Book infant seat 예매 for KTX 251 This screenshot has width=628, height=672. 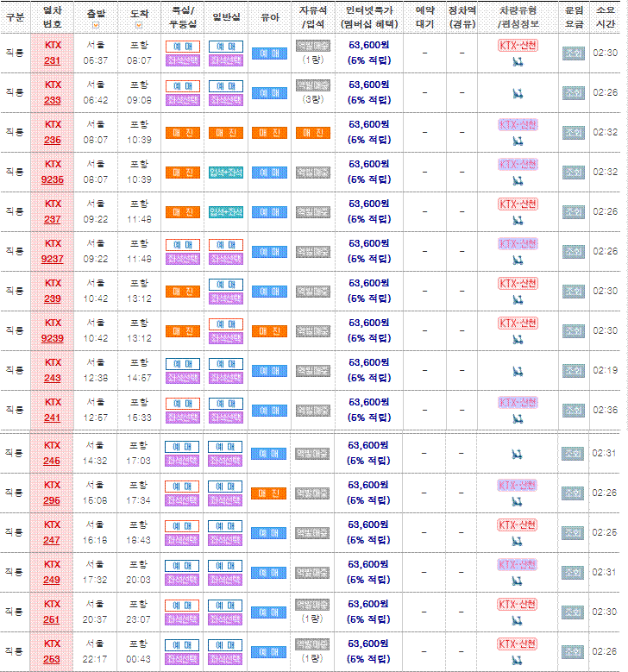(x=268, y=612)
